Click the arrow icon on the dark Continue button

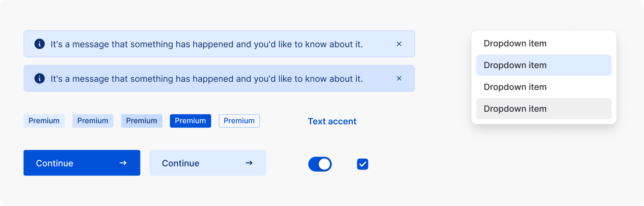pyautogui.click(x=123, y=163)
